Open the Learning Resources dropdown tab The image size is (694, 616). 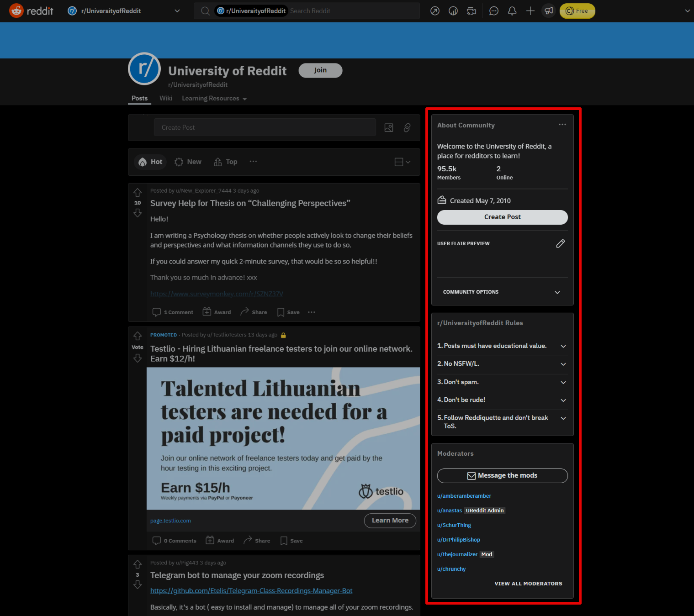point(214,99)
